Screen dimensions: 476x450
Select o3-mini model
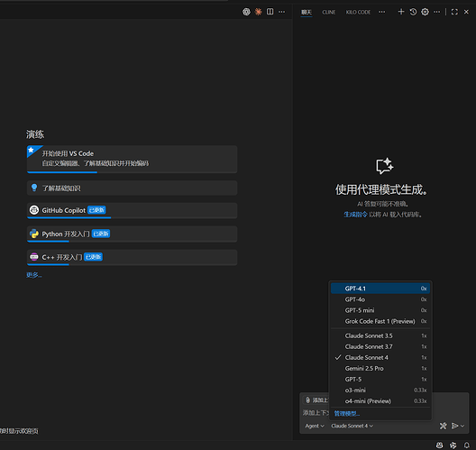(380, 390)
